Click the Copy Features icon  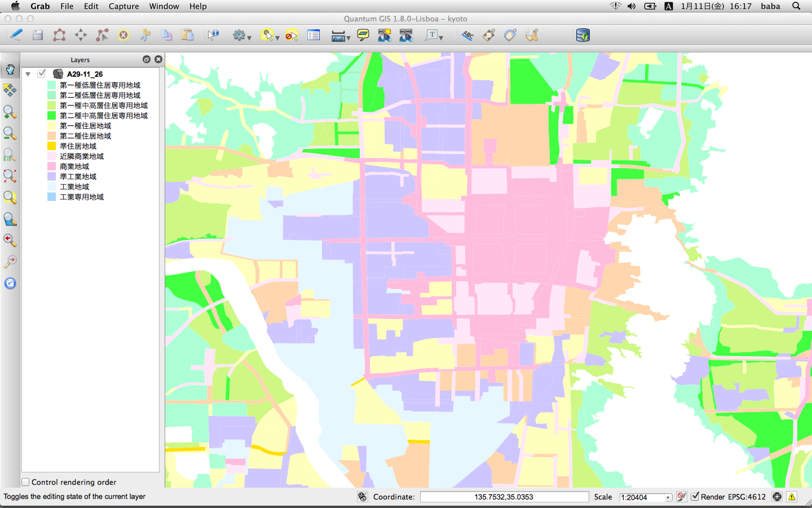[x=166, y=35]
